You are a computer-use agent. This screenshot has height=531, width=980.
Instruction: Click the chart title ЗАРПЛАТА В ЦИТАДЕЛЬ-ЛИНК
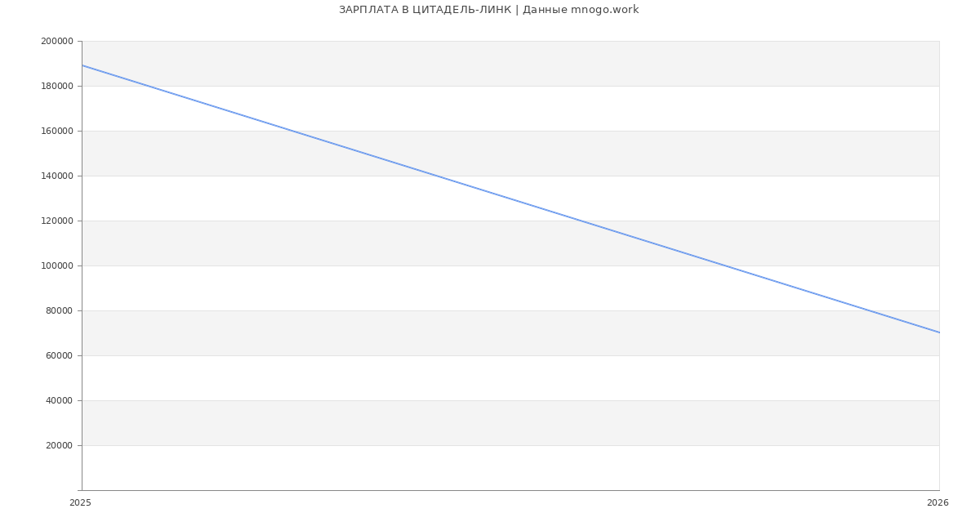pos(425,10)
